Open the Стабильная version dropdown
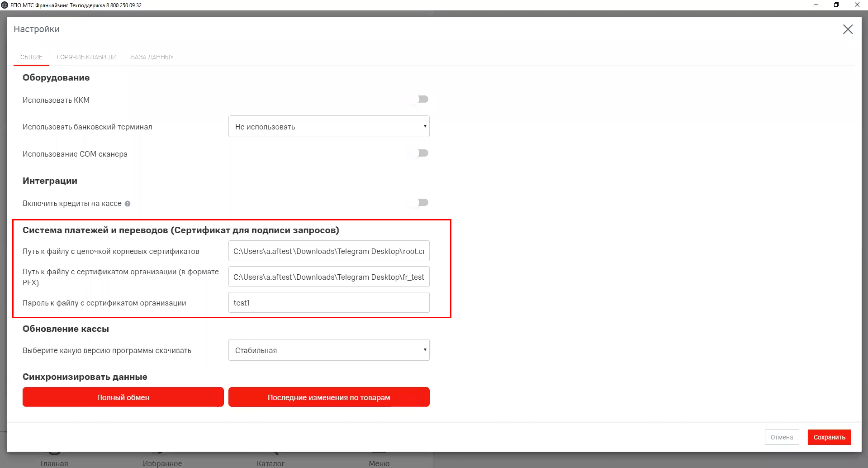Image resolution: width=868 pixels, height=468 pixels. pyautogui.click(x=329, y=350)
